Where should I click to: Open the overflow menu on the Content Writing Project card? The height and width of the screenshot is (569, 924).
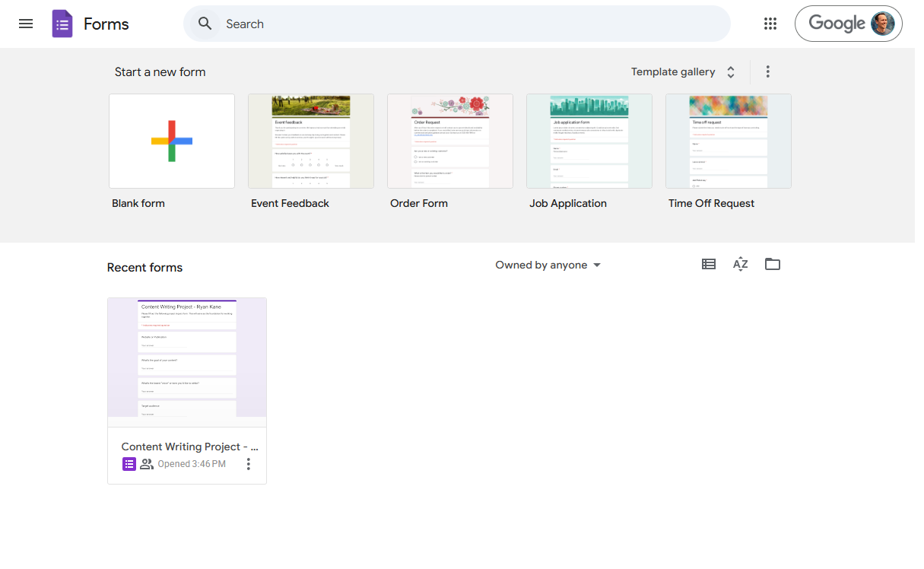pos(248,463)
